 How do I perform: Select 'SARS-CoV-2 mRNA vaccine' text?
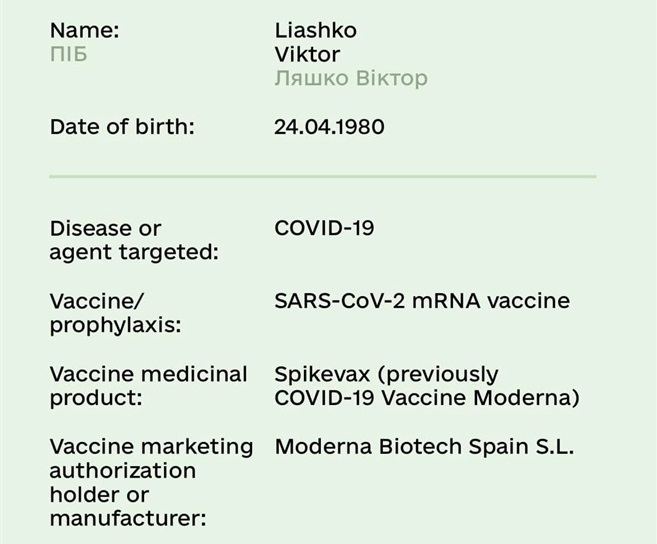point(422,301)
